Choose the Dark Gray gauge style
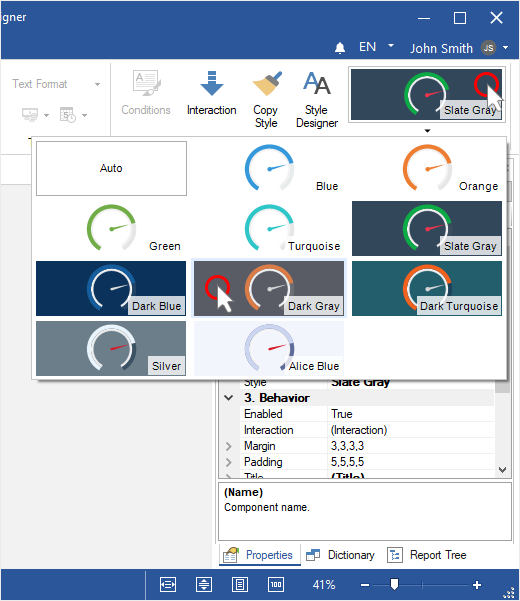This screenshot has width=520, height=601. (269, 288)
